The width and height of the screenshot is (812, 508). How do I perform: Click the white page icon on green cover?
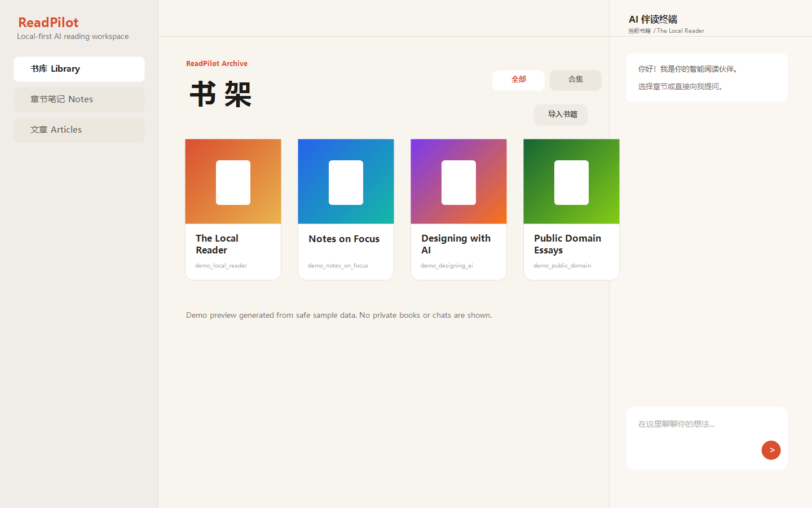coord(571,182)
